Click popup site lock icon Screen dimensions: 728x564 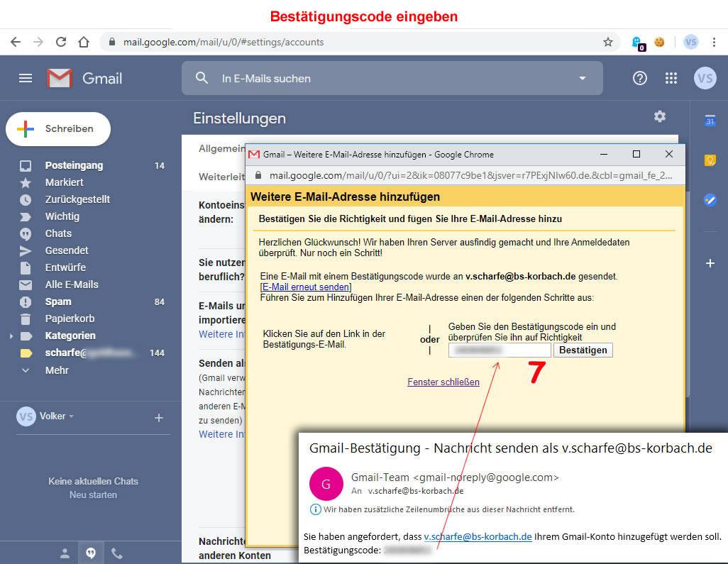(x=258, y=175)
